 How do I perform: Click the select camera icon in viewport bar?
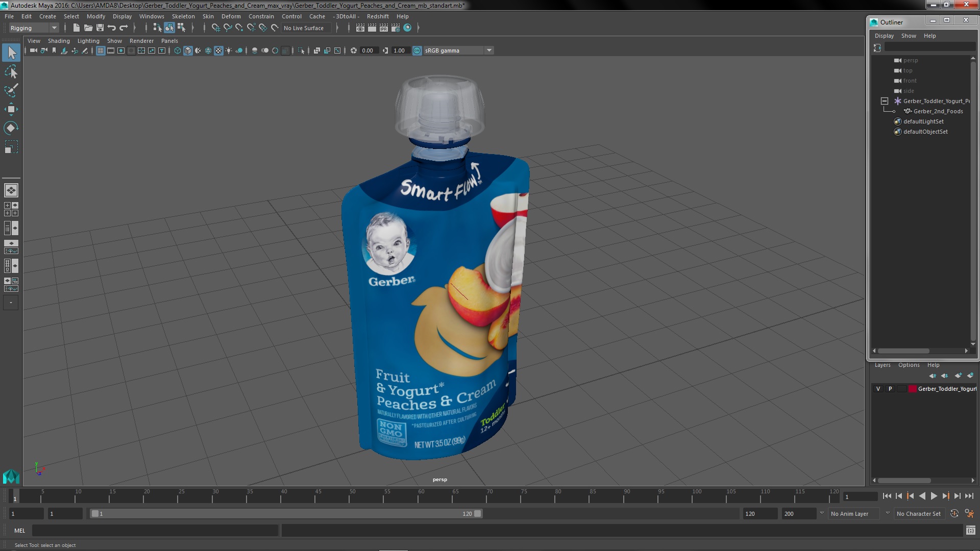point(34,51)
